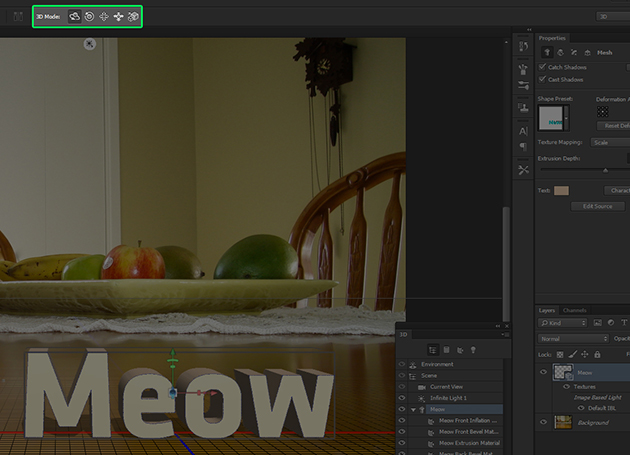Open the Paragraph panel icon in dock

point(523,146)
